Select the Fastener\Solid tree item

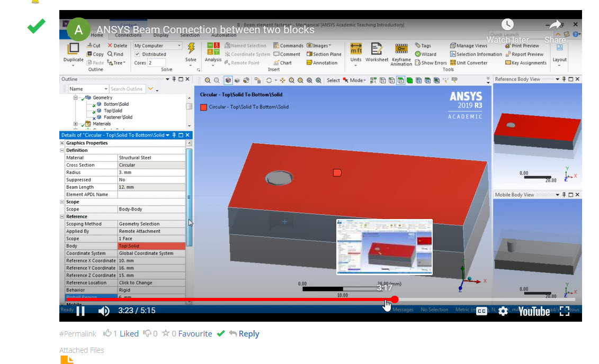click(x=118, y=117)
